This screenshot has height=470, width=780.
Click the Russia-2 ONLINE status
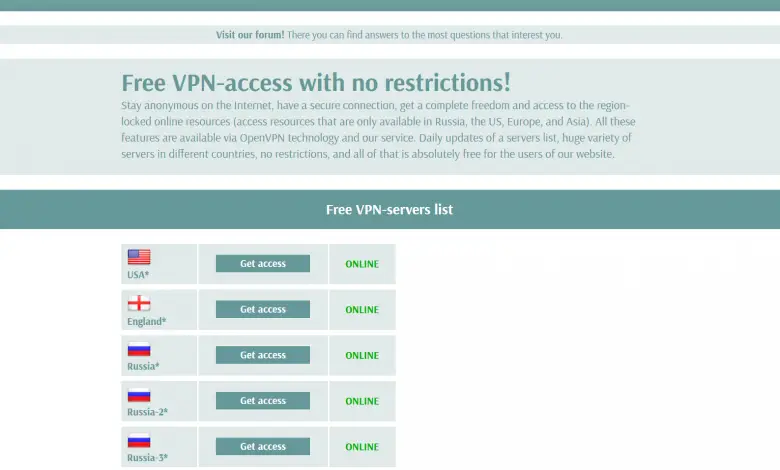[362, 401]
